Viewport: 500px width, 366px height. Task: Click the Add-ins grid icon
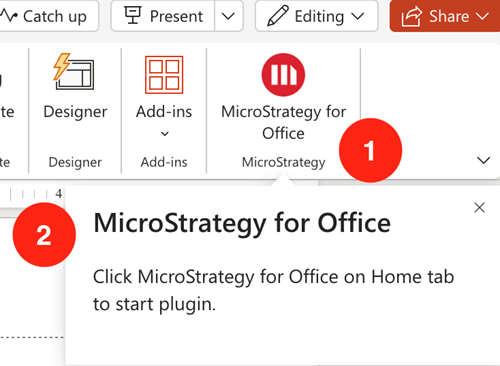tap(164, 75)
